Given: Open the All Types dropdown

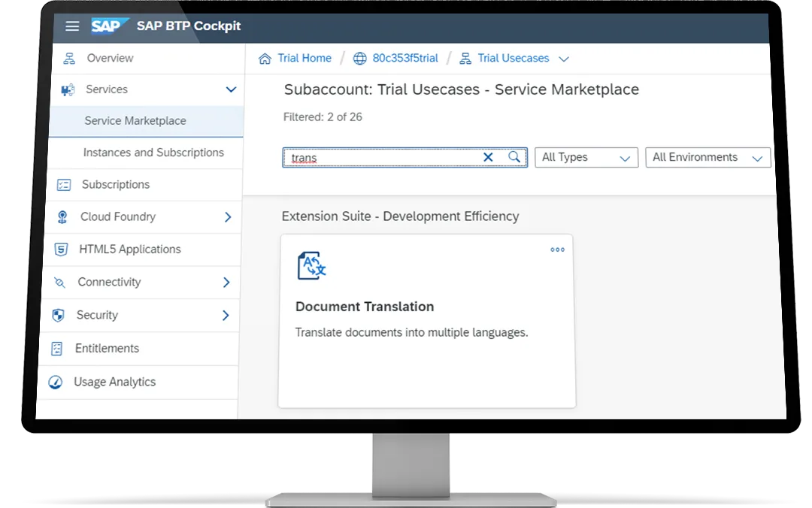Looking at the screenshot, I should tap(586, 157).
